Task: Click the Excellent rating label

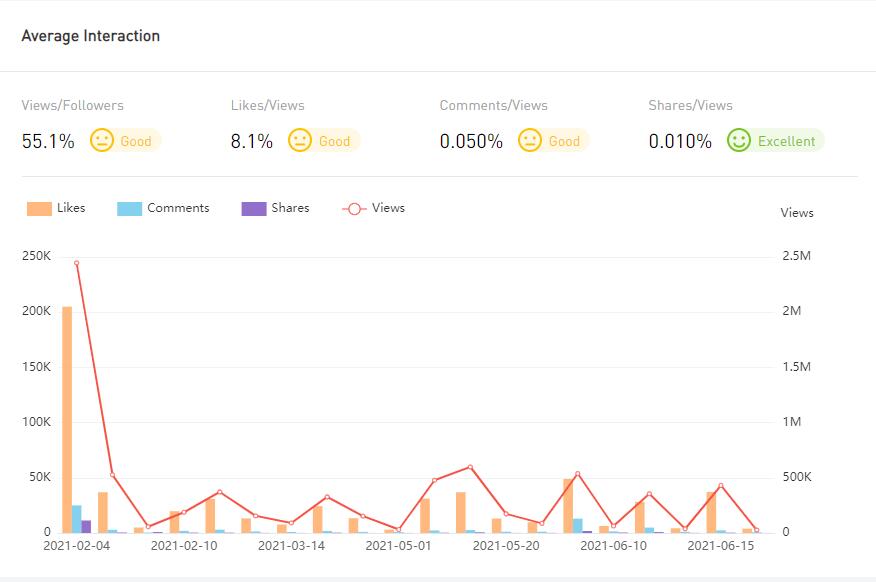Action: 786,141
